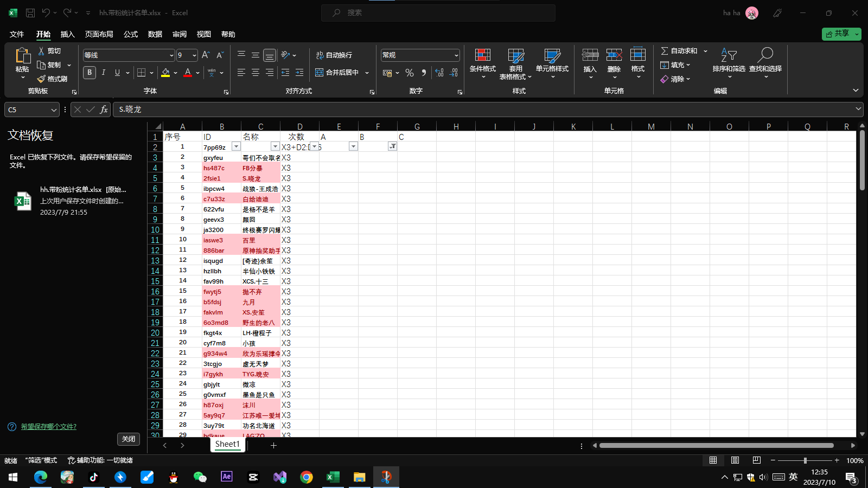
Task: Click the fill color bucket swatch
Action: point(165,73)
